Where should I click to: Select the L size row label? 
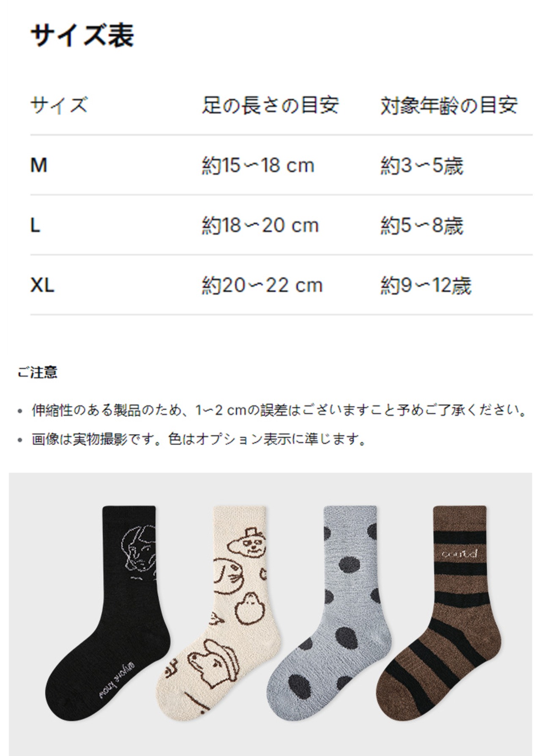pyautogui.click(x=36, y=225)
